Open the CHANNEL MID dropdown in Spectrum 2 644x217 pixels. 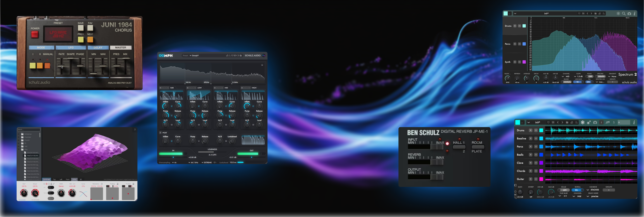(566, 76)
